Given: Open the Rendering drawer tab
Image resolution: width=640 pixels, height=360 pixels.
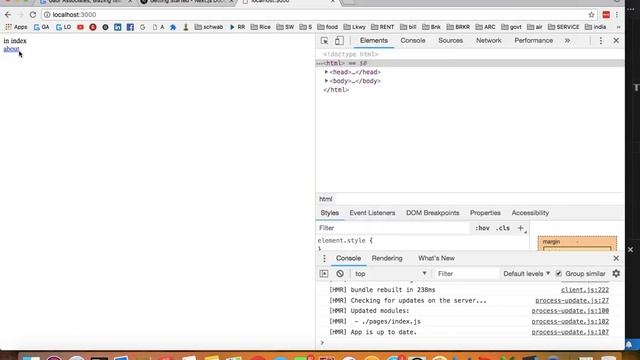Looking at the screenshot, I should coord(387,258).
